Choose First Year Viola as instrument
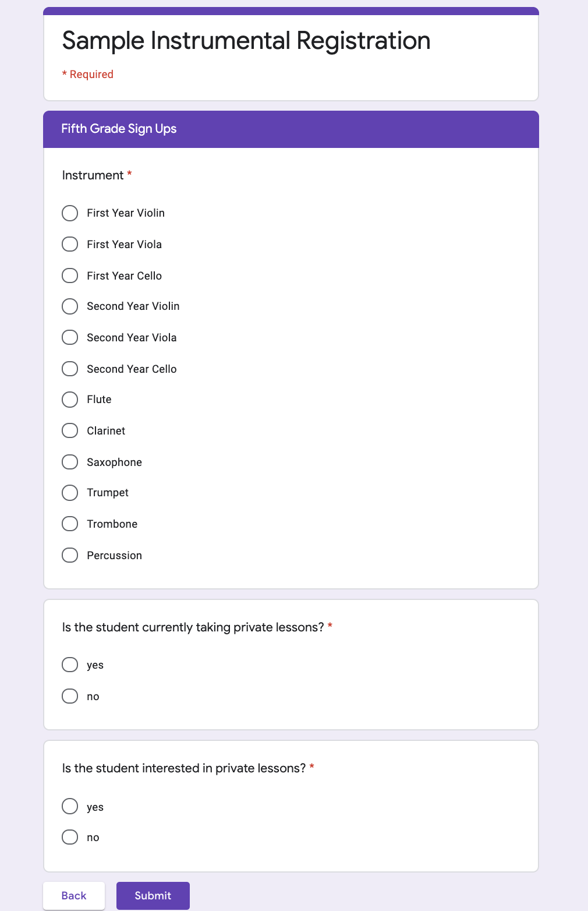Screen dimensions: 588x911 coord(70,244)
